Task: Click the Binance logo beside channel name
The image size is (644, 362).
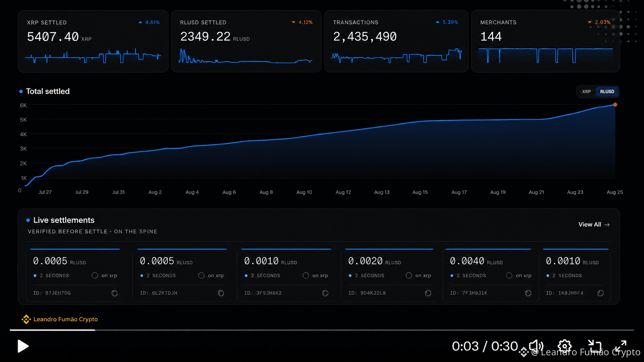Action: 26,319
